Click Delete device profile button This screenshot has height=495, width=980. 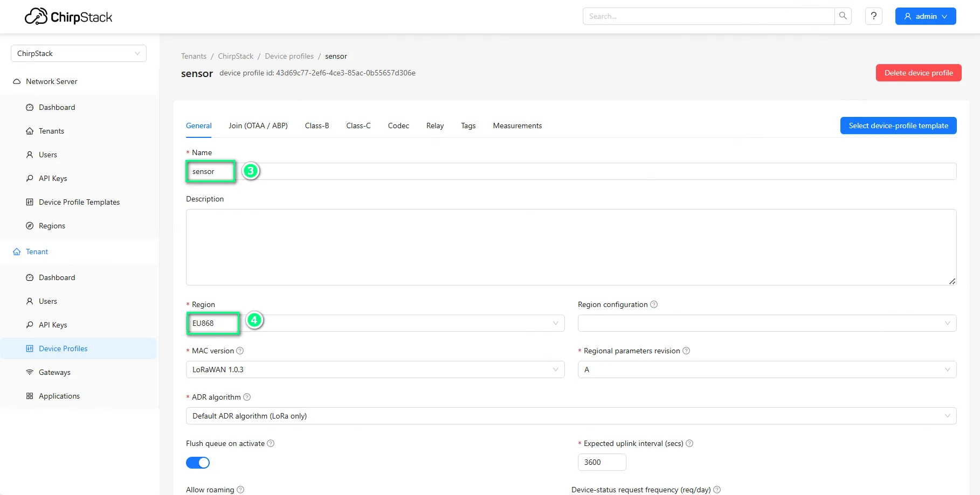click(x=918, y=73)
